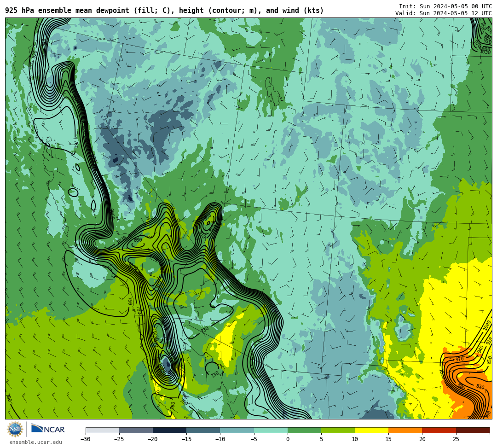
Task: Click the 5 to 10 lime swatch
Action: point(338,430)
